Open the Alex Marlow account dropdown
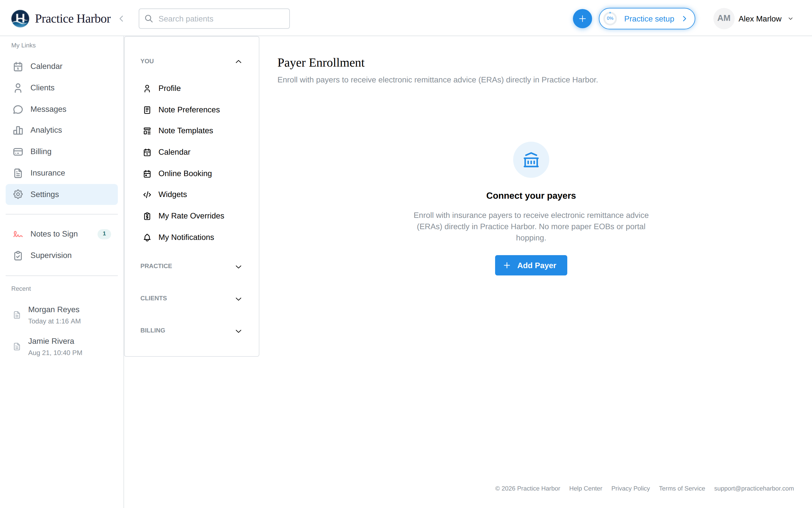The width and height of the screenshot is (812, 508). pyautogui.click(x=790, y=19)
